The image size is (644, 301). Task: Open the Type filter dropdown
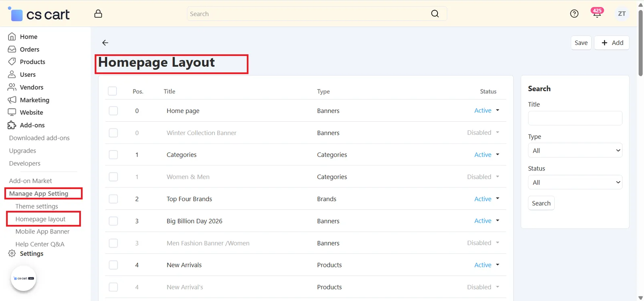tap(575, 150)
